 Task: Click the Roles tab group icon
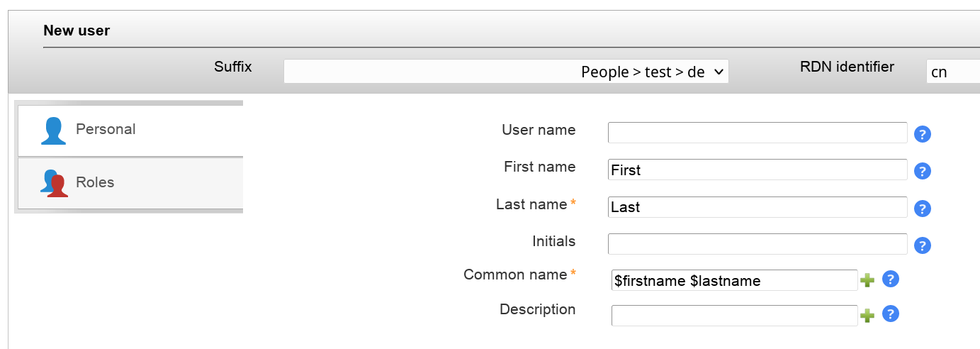coord(54,183)
